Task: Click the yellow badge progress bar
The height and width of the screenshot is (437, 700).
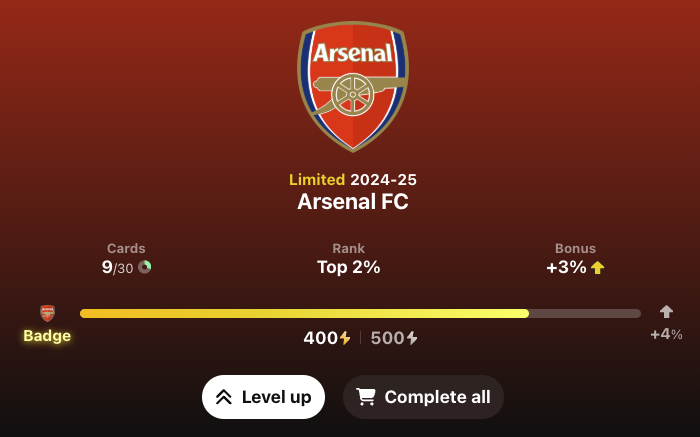Action: 304,313
